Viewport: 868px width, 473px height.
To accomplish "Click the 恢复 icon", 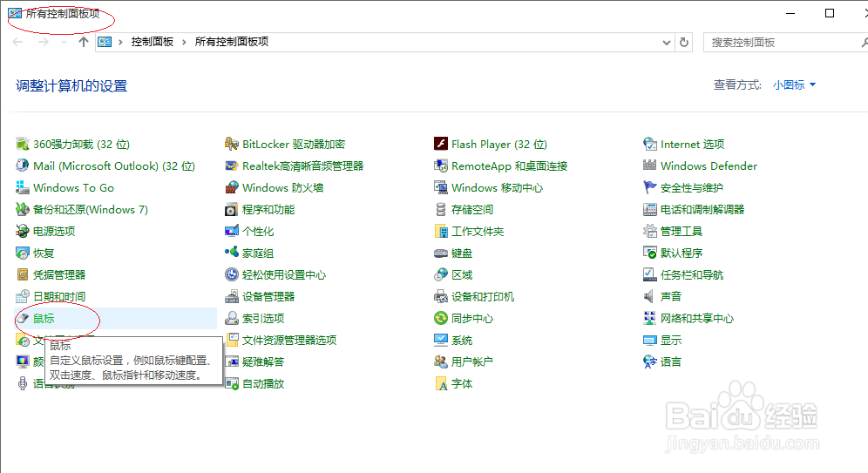I will pos(22,253).
